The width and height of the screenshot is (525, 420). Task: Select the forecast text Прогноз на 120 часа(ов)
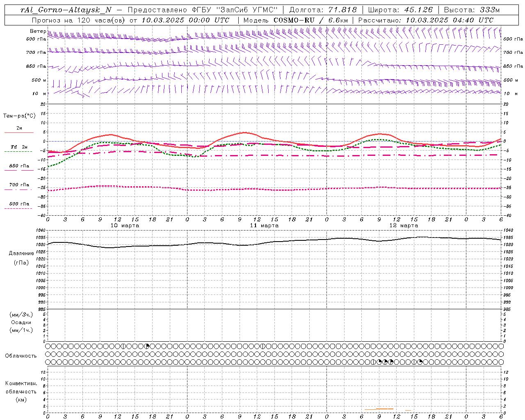click(79, 20)
